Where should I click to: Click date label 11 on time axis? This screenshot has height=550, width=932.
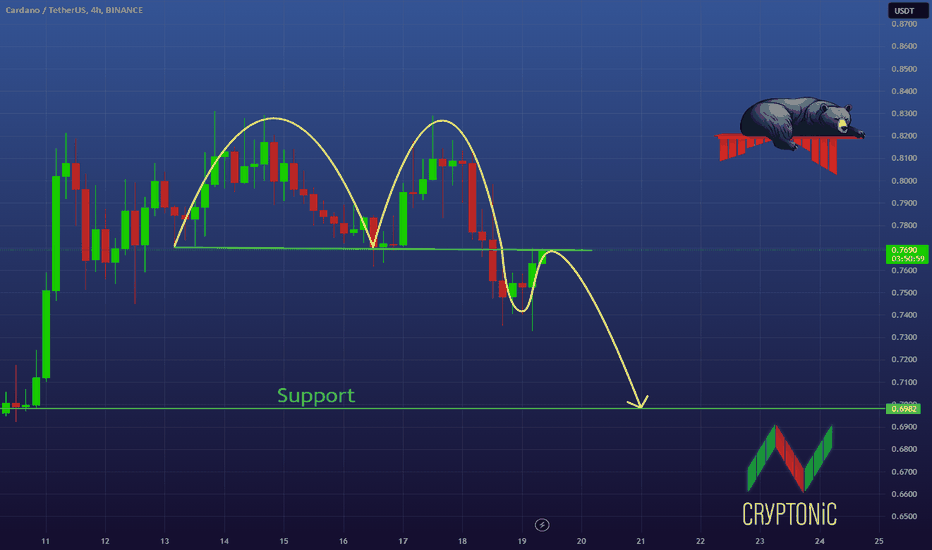click(45, 541)
